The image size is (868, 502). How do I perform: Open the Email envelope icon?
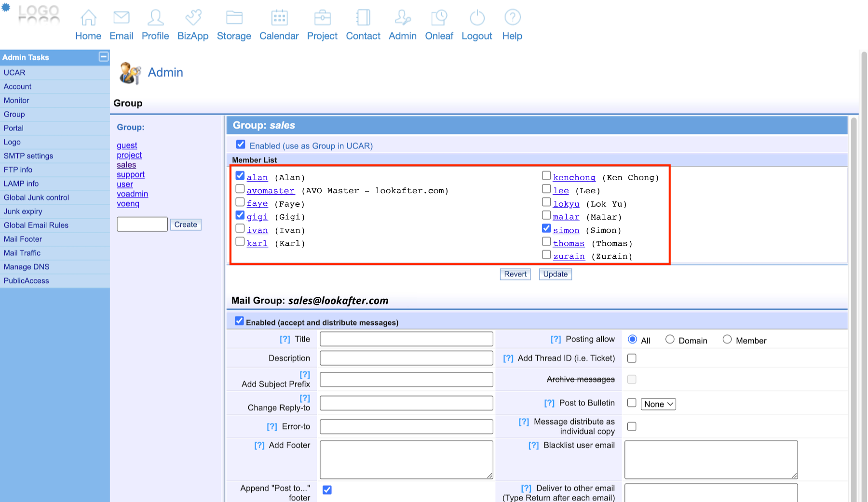coord(121,18)
